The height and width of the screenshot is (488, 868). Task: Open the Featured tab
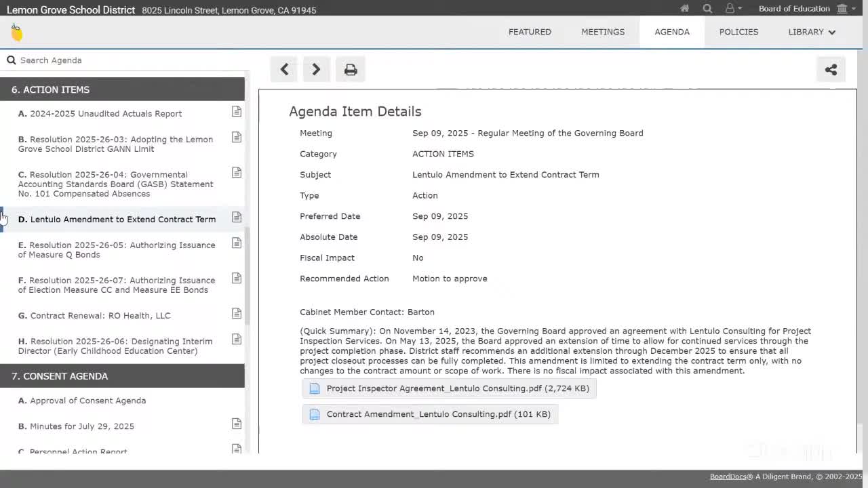coord(530,32)
